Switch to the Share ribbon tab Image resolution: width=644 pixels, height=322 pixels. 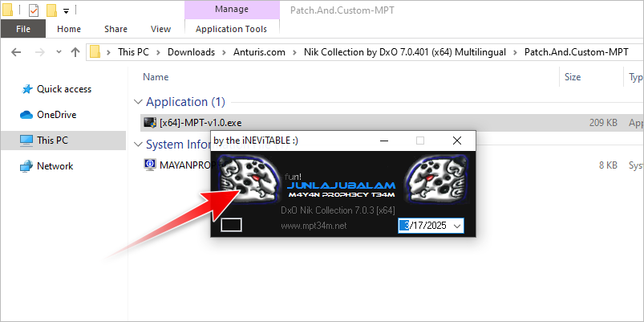click(115, 29)
